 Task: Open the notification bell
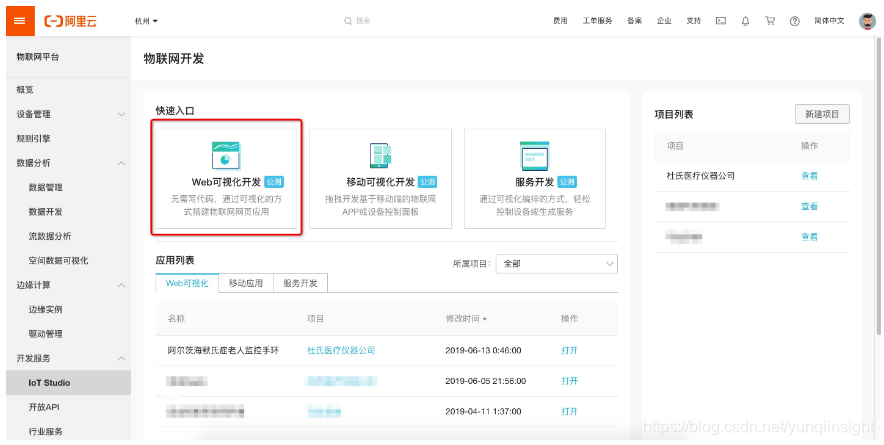click(x=745, y=21)
